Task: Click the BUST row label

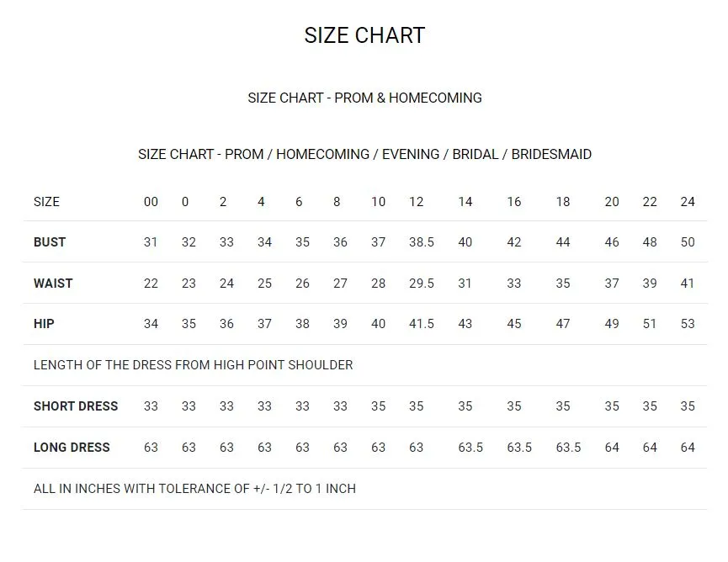Action: click(50, 242)
